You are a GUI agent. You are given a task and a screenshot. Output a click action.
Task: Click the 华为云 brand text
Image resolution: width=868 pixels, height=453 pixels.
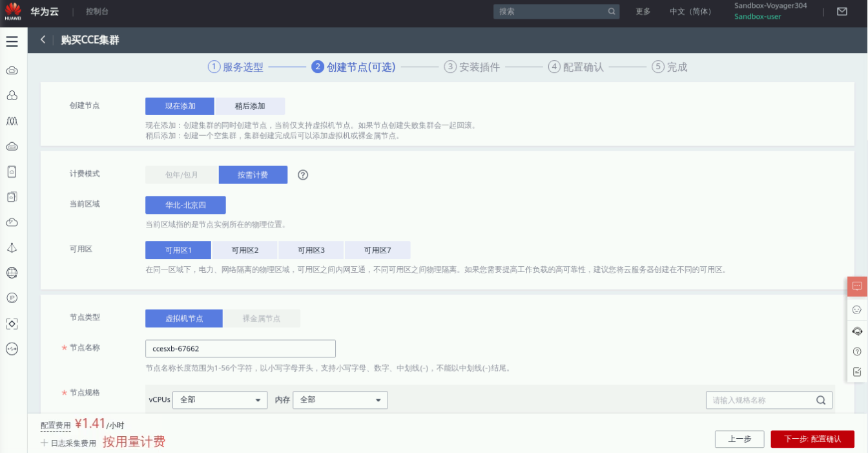[x=45, y=12]
